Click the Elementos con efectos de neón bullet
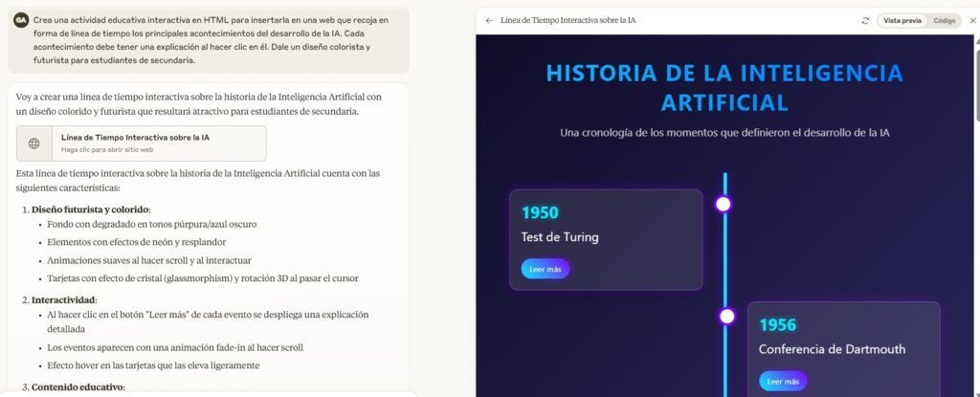 point(136,242)
